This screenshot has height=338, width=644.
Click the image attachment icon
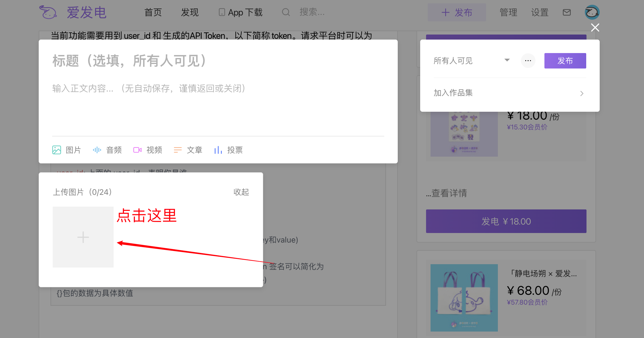click(x=57, y=150)
